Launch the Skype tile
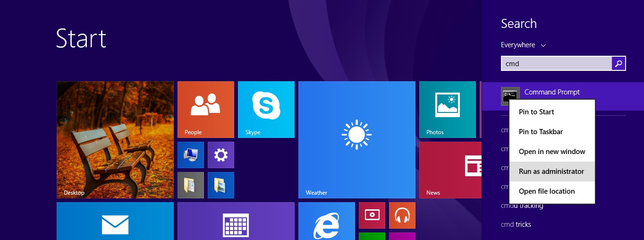 pyautogui.click(x=266, y=110)
